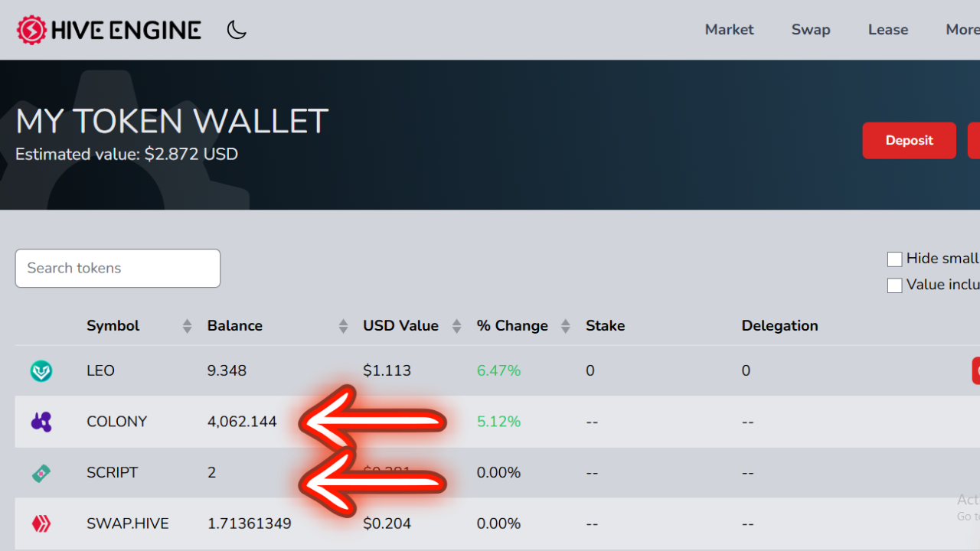The image size is (980, 551).
Task: Click SCRIPT's 0.00% change value
Action: [498, 473]
